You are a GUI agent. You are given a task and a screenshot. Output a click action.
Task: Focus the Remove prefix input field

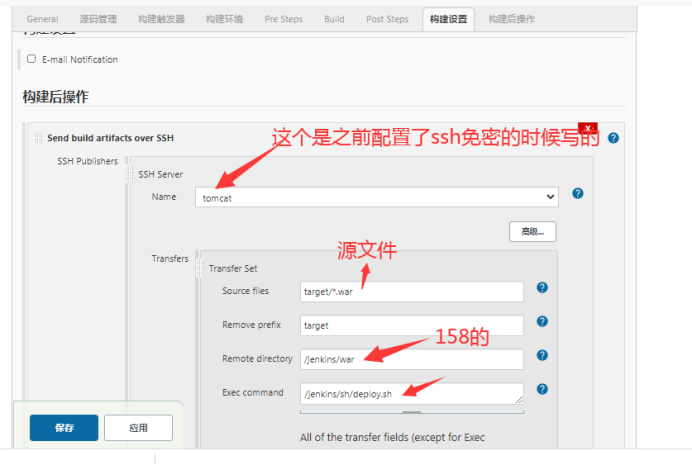[412, 326]
